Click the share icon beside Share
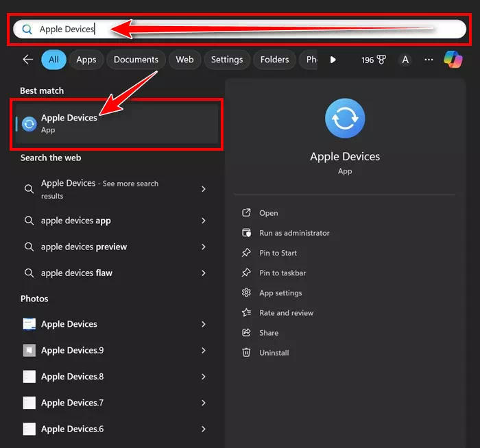This screenshot has height=448, width=480. tap(246, 332)
